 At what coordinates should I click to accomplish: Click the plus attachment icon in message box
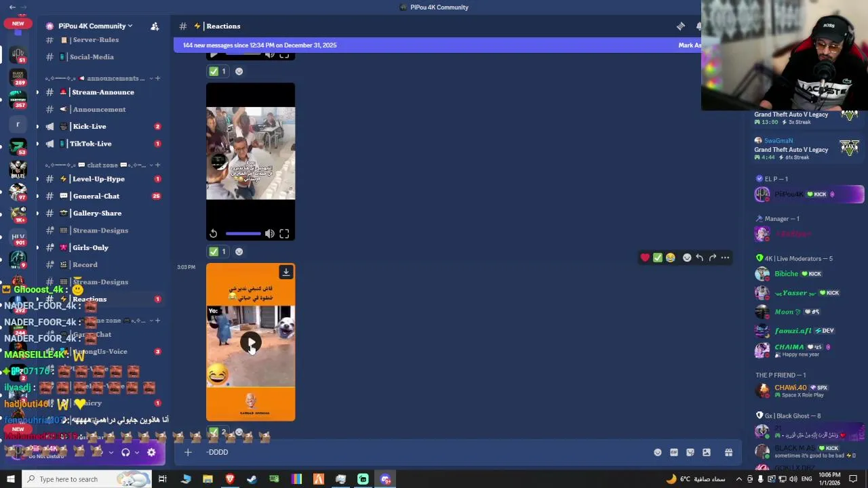[188, 452]
